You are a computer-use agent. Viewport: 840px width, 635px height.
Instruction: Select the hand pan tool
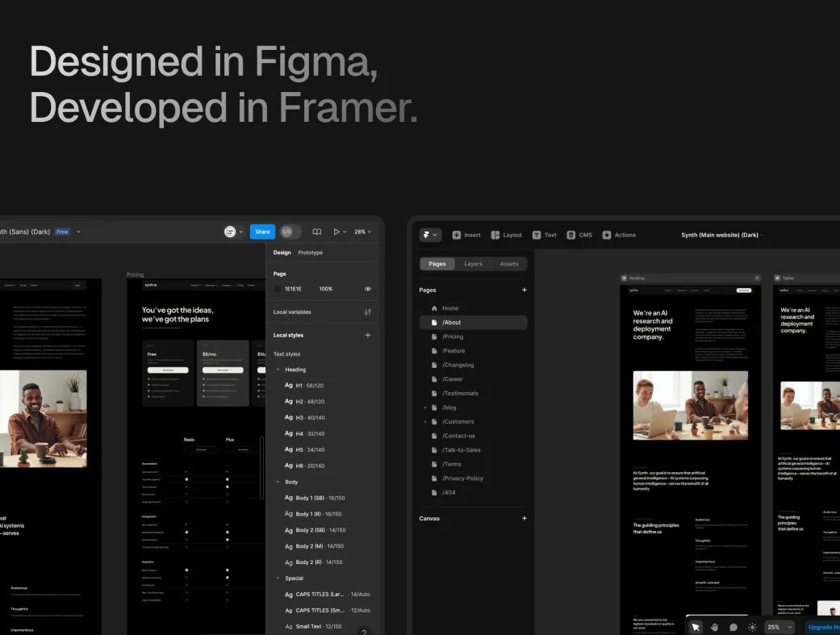point(714,627)
